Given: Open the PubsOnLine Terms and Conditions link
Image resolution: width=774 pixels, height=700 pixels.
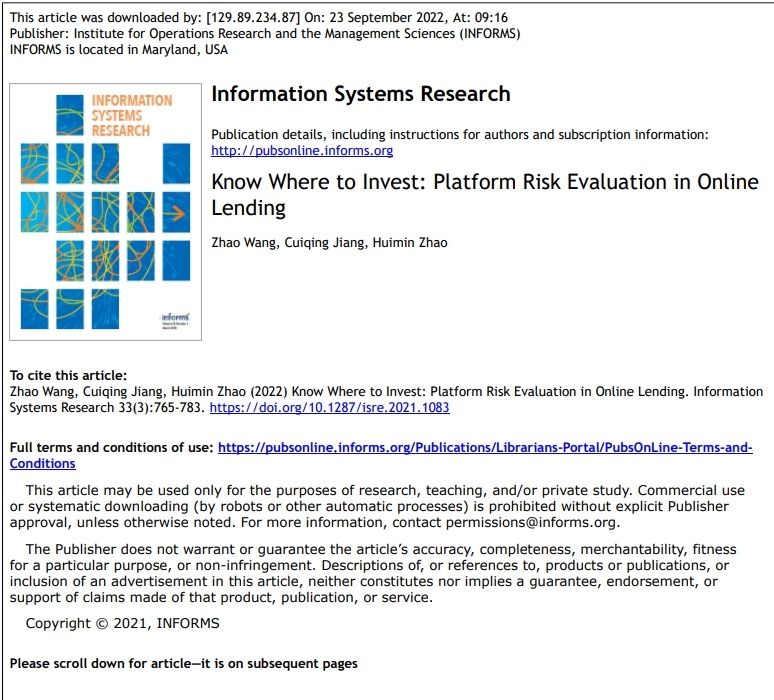Looking at the screenshot, I should click(x=381, y=455).
